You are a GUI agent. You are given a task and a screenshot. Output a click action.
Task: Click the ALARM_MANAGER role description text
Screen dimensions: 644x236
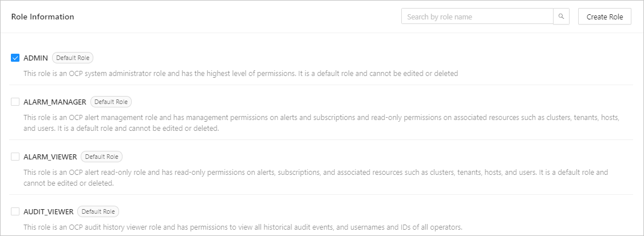pos(321,122)
